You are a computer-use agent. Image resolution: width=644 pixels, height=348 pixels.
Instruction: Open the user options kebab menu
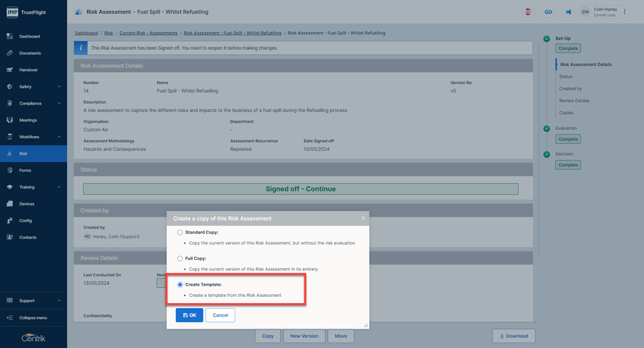point(624,12)
